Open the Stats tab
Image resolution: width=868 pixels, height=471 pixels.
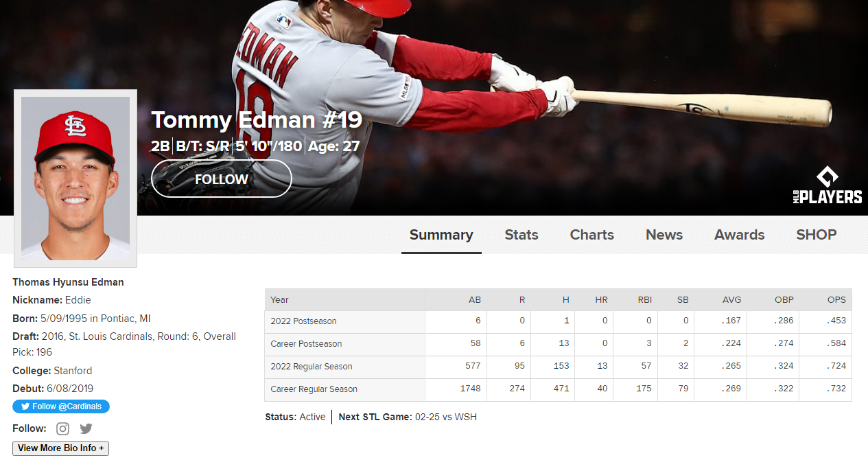pos(521,235)
